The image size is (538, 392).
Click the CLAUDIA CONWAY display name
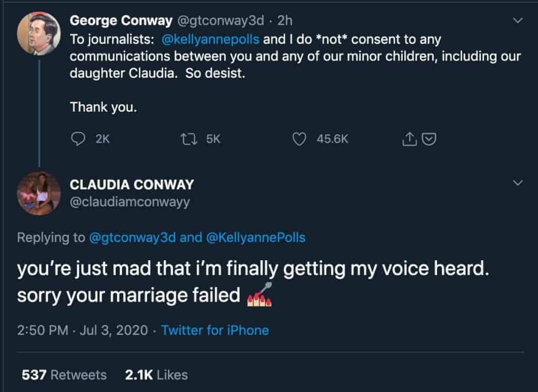click(132, 185)
